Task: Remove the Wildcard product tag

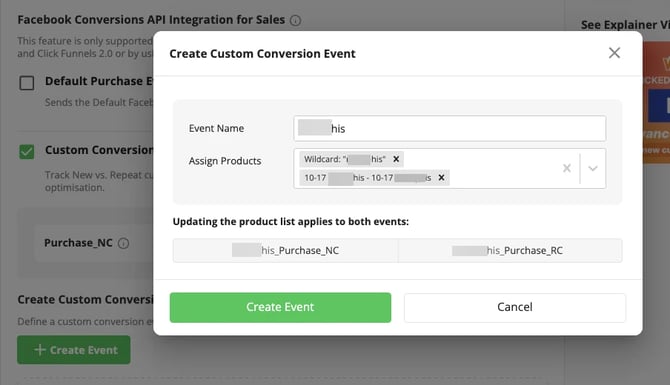Action: 396,159
